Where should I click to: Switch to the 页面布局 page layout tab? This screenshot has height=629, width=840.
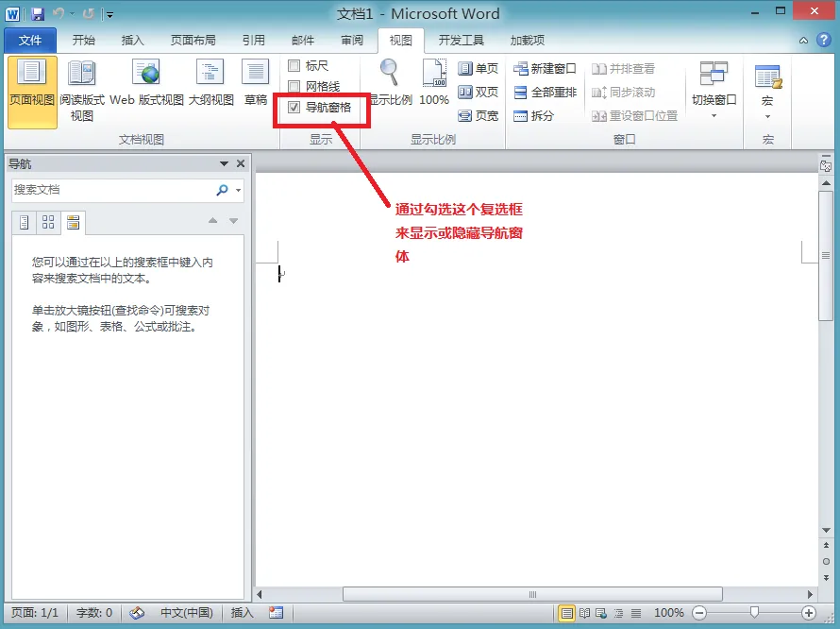[193, 41]
